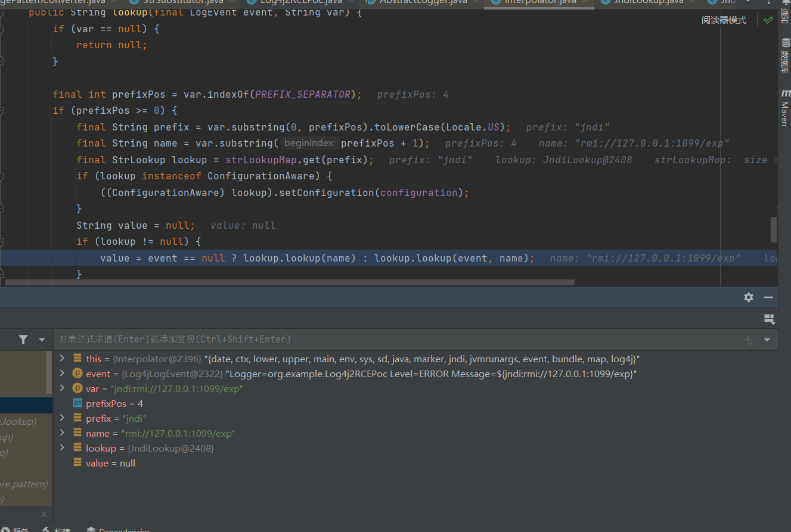The width and height of the screenshot is (791, 532).
Task: Select the 'value = null' variable row
Action: pos(415,463)
